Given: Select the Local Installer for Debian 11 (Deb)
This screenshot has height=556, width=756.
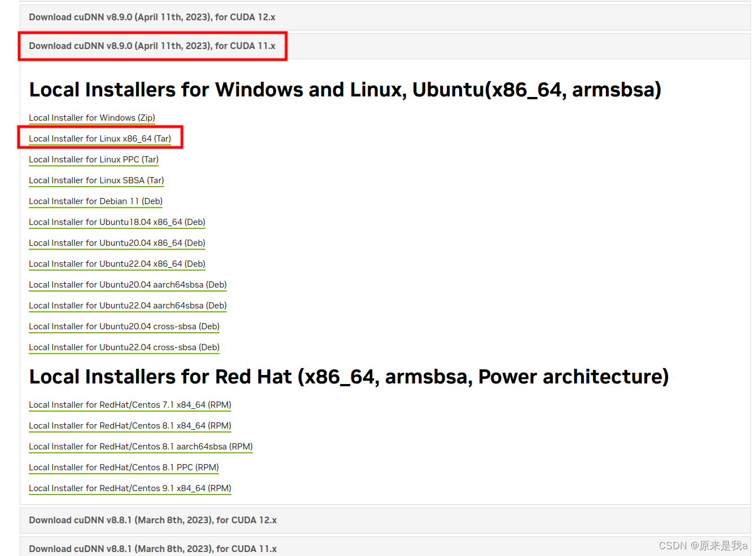Looking at the screenshot, I should pos(95,201).
